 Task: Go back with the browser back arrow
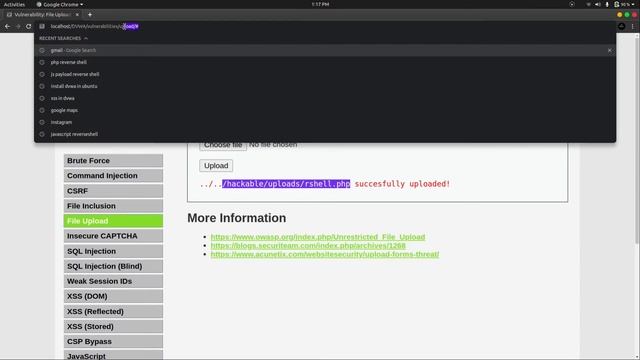[7, 26]
